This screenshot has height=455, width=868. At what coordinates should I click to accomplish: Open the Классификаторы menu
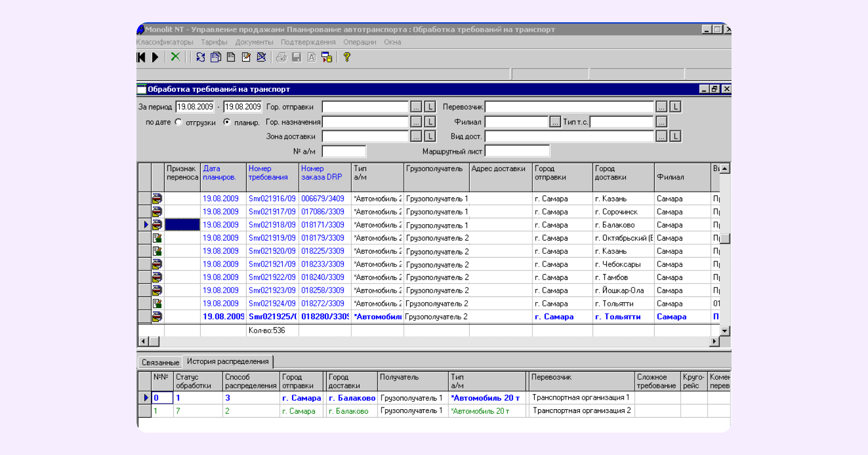click(x=165, y=42)
